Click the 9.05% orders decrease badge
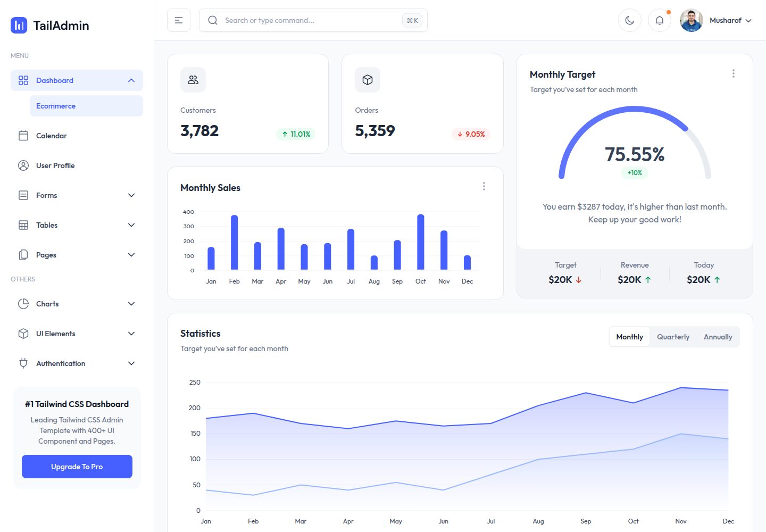Image resolution: width=766 pixels, height=532 pixels. 471,134
